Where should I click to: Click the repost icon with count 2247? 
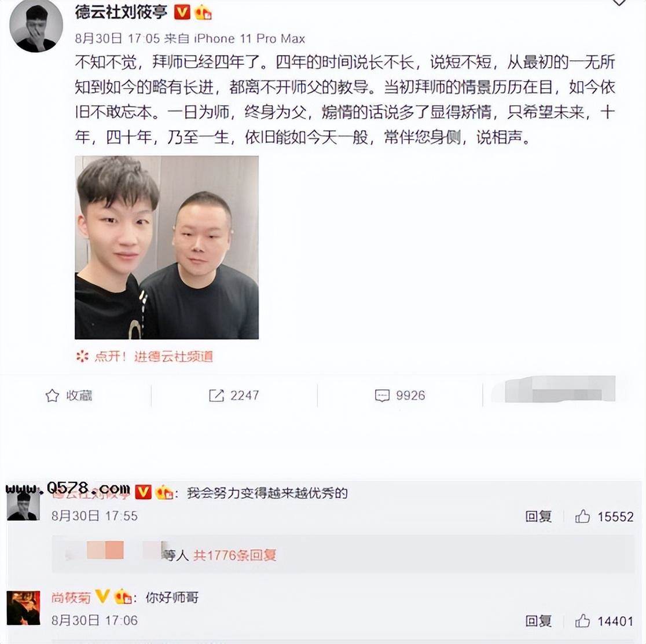pyautogui.click(x=216, y=396)
